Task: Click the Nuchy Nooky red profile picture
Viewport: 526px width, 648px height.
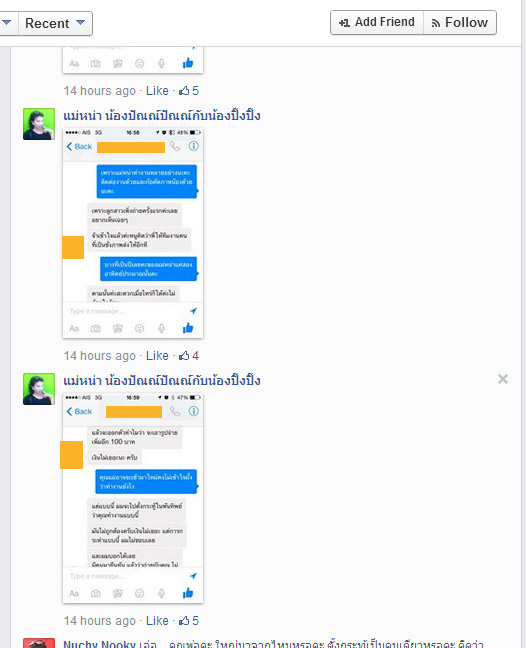Action: coord(39,643)
